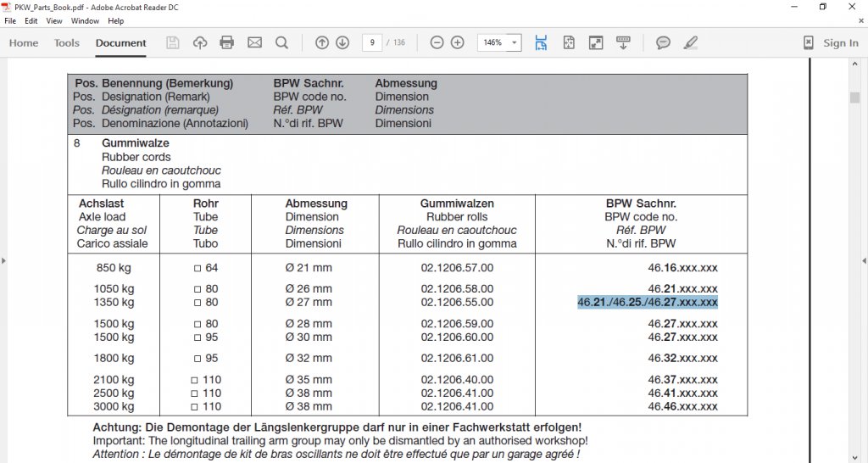Print the document using printer icon

227,42
